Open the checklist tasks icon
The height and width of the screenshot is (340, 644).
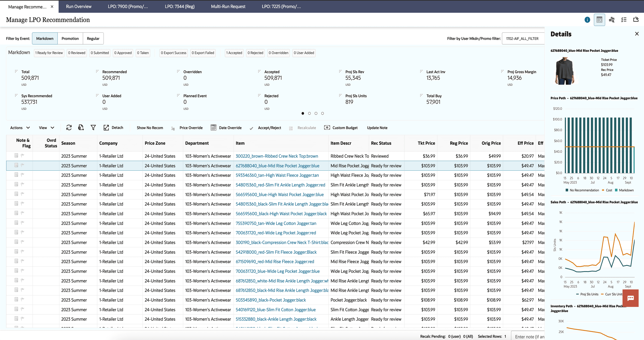click(x=624, y=20)
